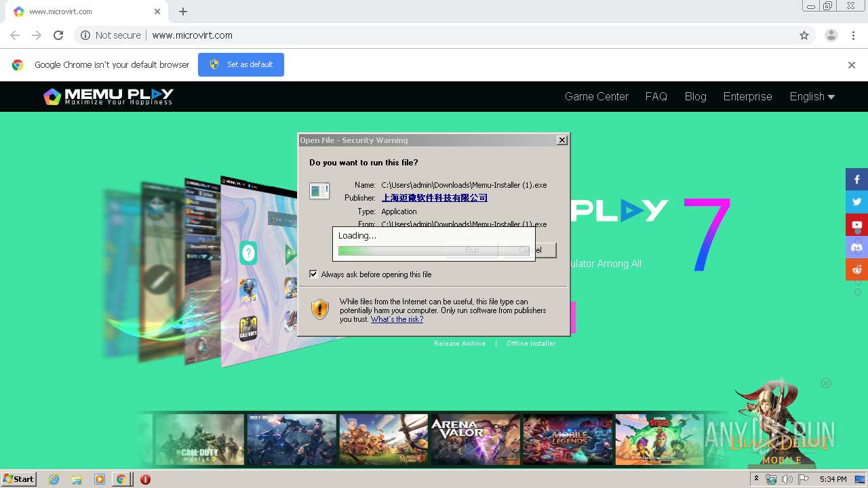Expand the English language dropdown
868x488 pixels.
[812, 96]
